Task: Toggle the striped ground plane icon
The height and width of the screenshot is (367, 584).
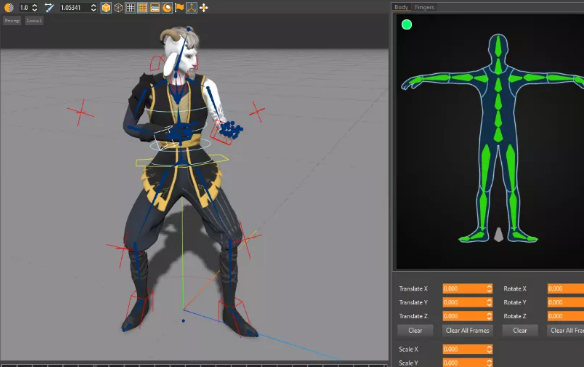Action: 155,7
